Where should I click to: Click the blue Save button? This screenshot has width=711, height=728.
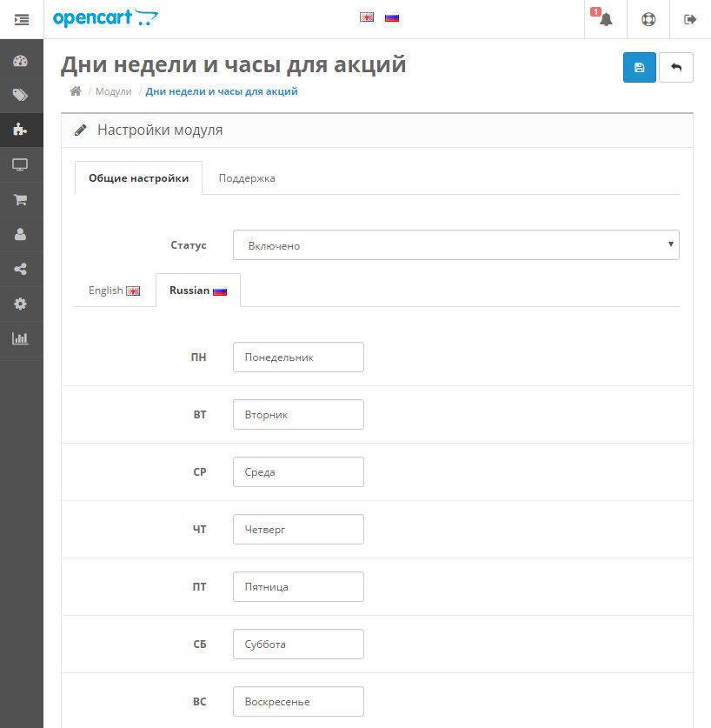640,68
